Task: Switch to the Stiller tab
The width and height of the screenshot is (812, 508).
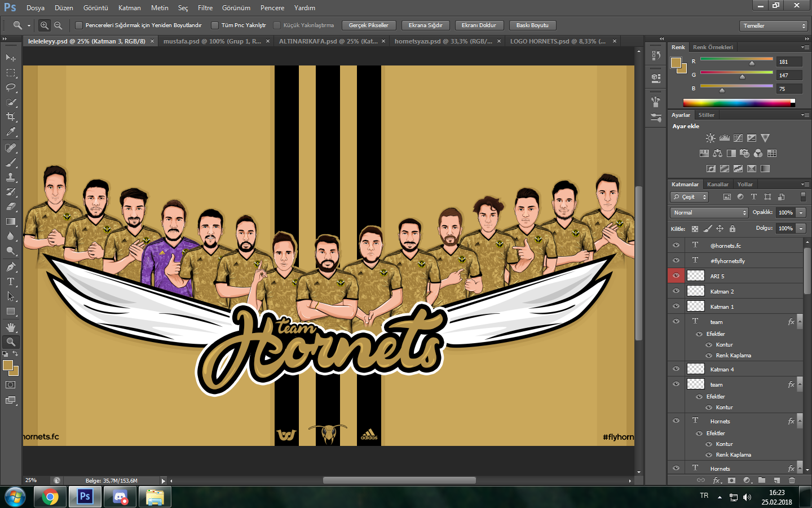Action: [x=707, y=115]
